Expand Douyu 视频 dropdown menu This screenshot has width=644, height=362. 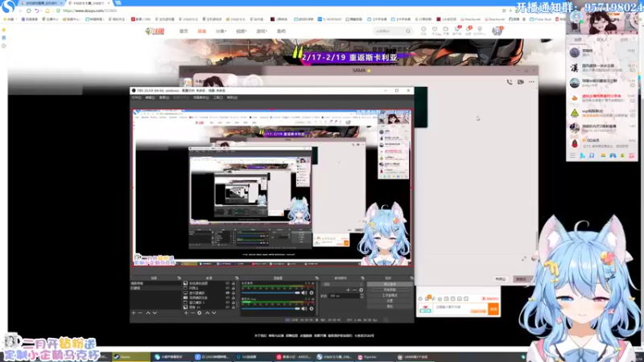[x=241, y=31]
